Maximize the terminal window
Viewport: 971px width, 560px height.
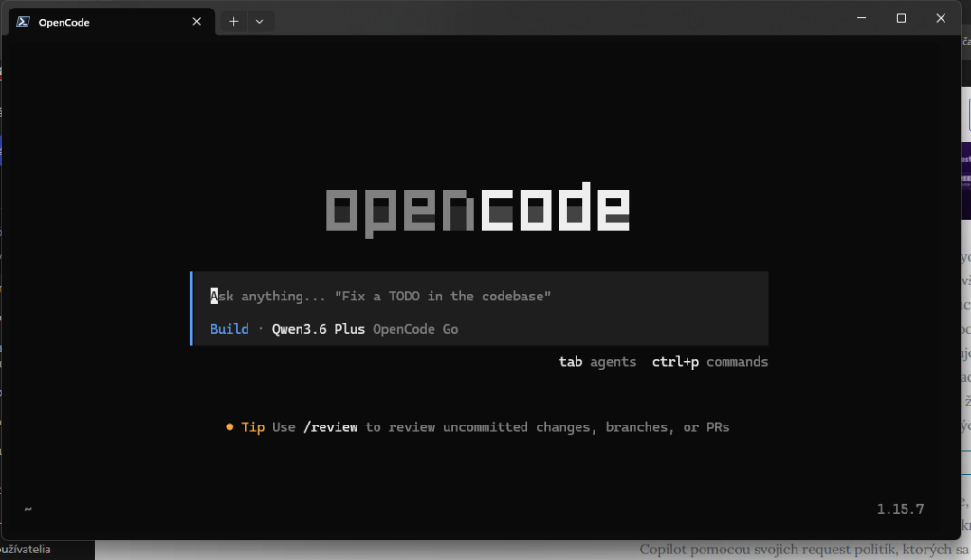[901, 19]
